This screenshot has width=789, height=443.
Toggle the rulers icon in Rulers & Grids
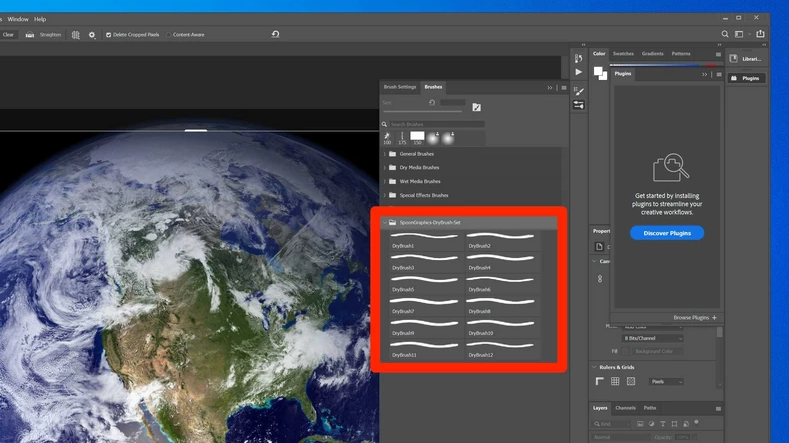pyautogui.click(x=600, y=382)
